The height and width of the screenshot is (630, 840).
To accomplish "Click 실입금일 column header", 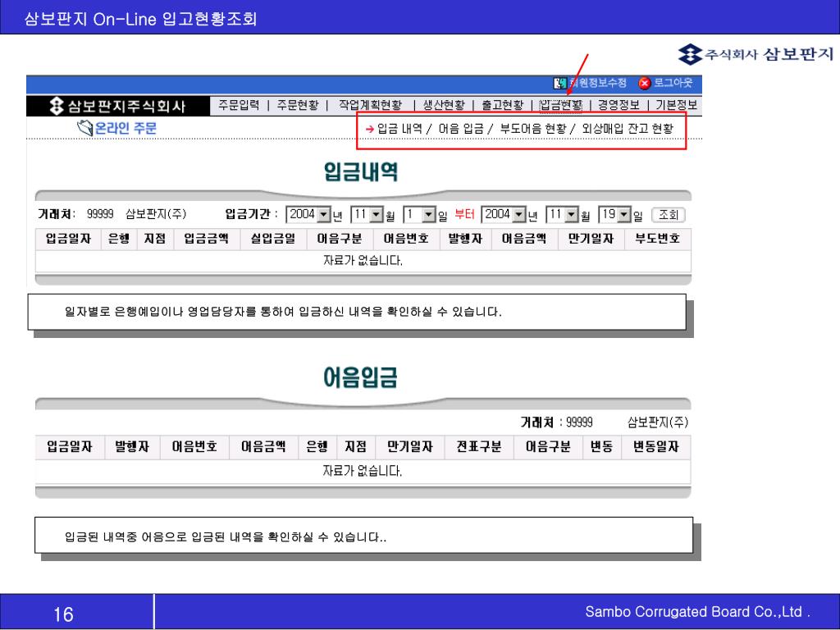I will [273, 239].
